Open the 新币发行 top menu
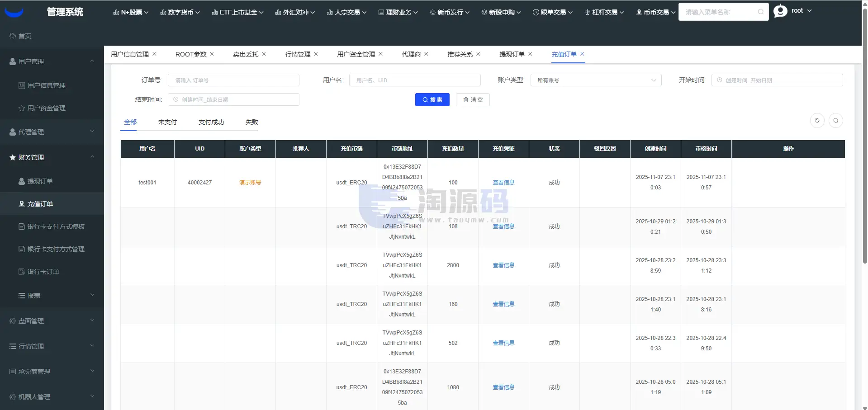The image size is (868, 410). tap(450, 12)
